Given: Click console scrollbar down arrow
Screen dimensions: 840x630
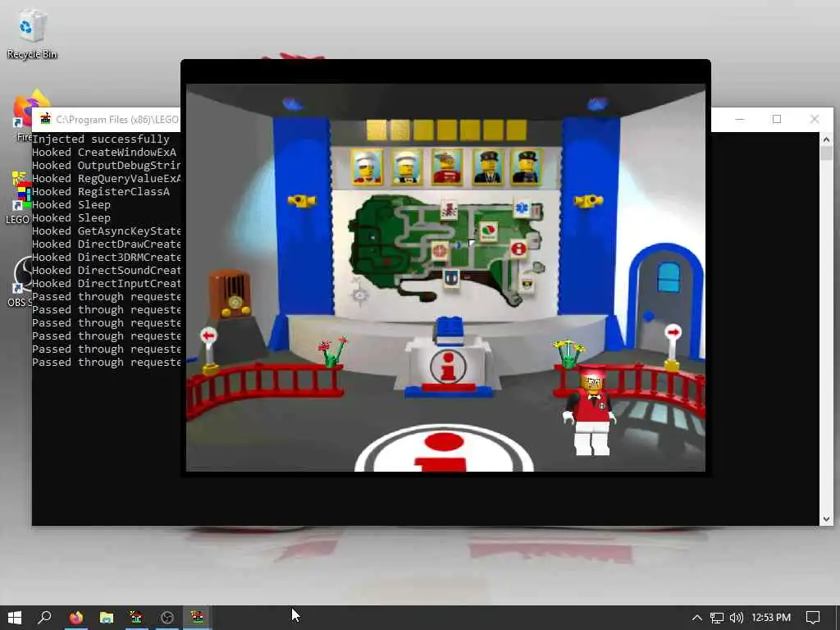Looking at the screenshot, I should coord(826,518).
